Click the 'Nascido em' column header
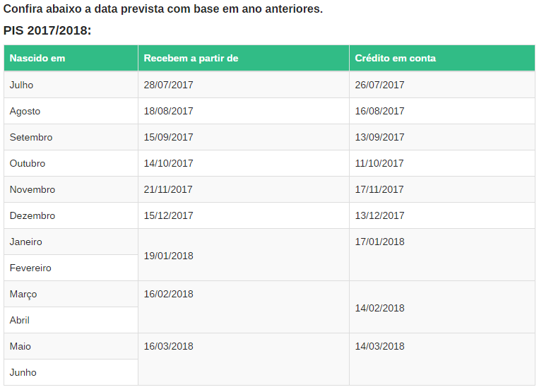539x392 pixels. (37, 58)
